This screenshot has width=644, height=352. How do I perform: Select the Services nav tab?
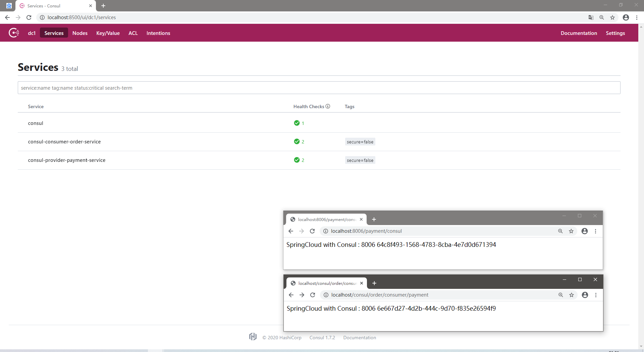click(54, 33)
